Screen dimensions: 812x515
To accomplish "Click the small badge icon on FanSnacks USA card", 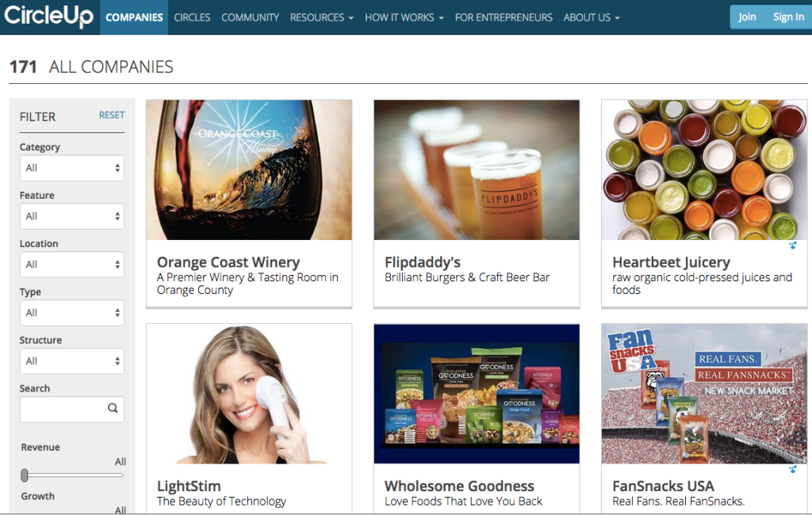I will click(x=792, y=469).
